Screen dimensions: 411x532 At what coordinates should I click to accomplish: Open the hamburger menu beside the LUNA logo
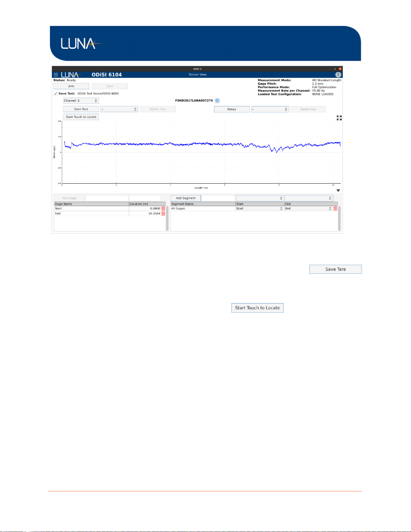pyautogui.click(x=56, y=75)
